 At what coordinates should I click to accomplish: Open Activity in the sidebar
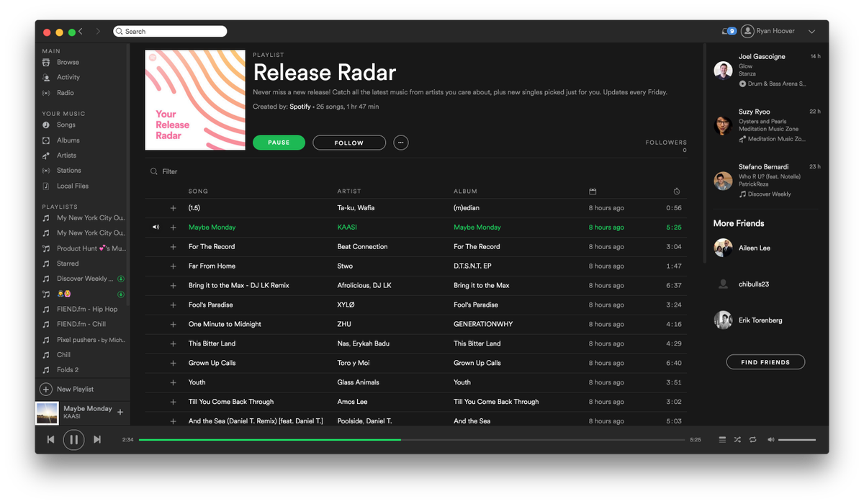pos(68,77)
